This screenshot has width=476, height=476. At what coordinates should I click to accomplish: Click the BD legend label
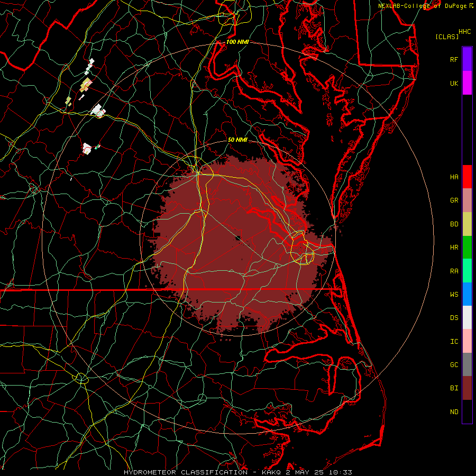454,224
